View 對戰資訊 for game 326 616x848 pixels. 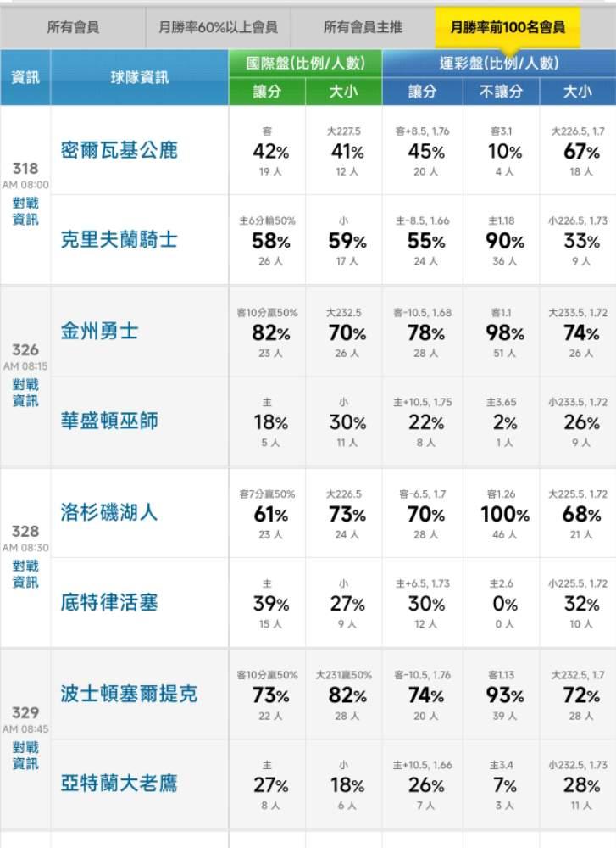coord(25,393)
